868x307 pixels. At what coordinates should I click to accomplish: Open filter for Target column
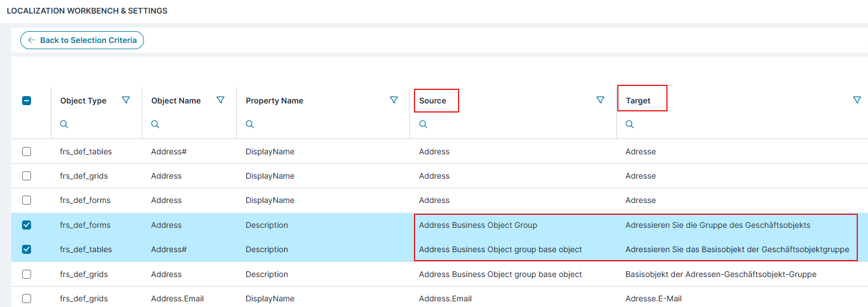(857, 100)
